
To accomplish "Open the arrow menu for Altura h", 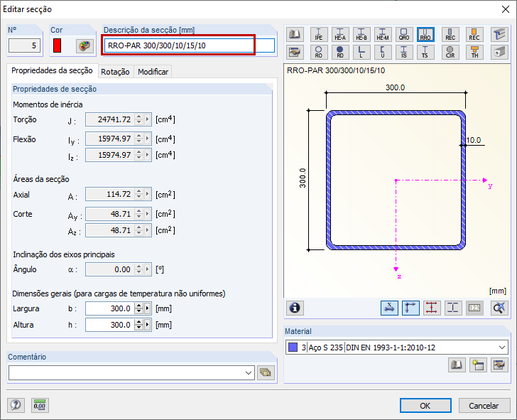I will pyautogui.click(x=148, y=325).
